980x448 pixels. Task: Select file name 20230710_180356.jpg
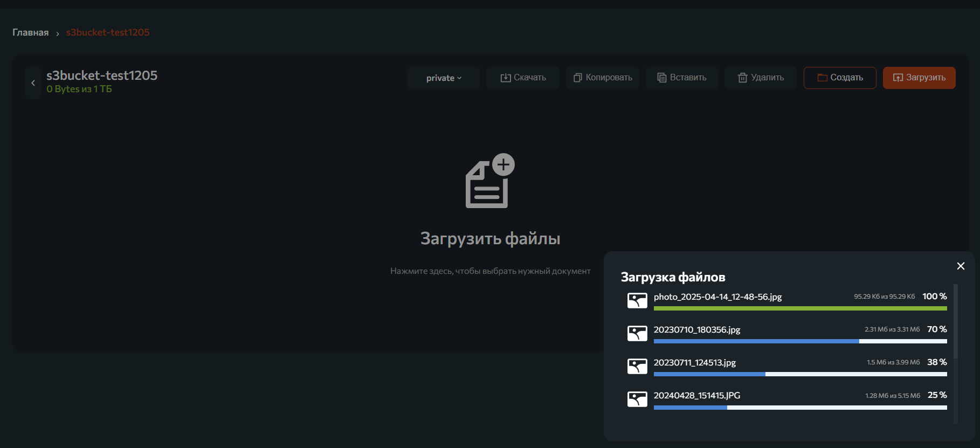pos(697,329)
